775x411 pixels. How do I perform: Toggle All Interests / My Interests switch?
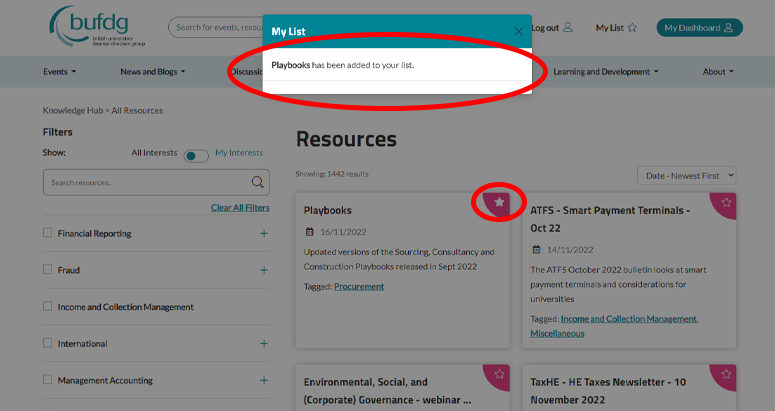(x=196, y=155)
